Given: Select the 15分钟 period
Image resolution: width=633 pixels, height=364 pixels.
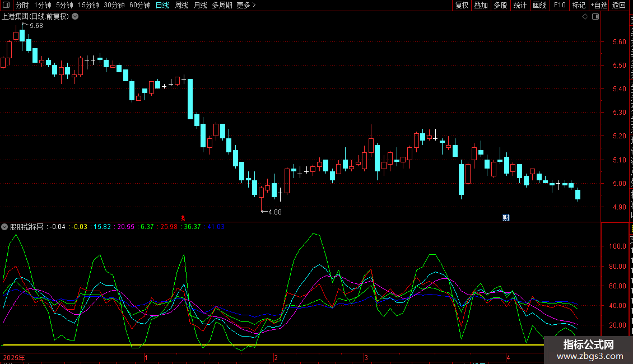Looking at the screenshot, I should coord(89,5).
